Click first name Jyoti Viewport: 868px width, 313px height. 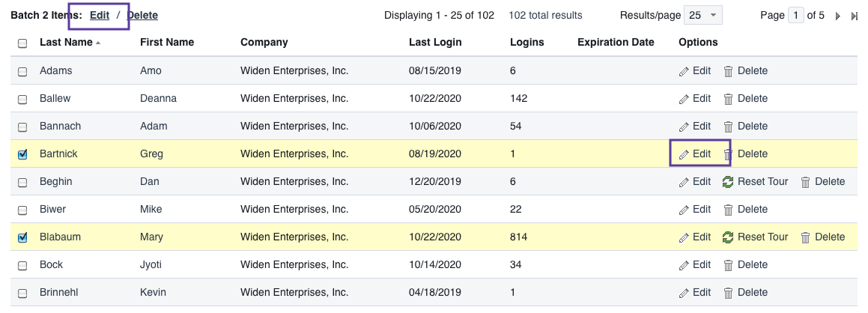pos(151,264)
